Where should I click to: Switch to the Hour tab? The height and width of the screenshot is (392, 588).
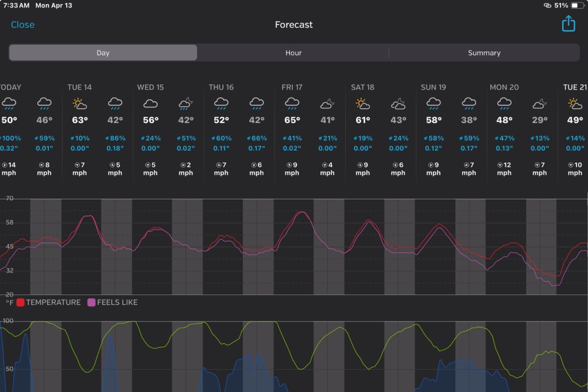pos(293,53)
